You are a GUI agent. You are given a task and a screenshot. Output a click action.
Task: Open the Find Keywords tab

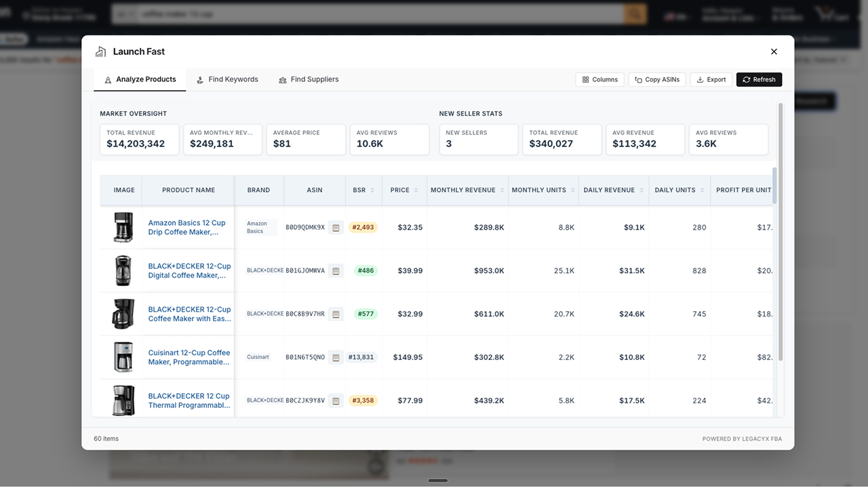(227, 79)
